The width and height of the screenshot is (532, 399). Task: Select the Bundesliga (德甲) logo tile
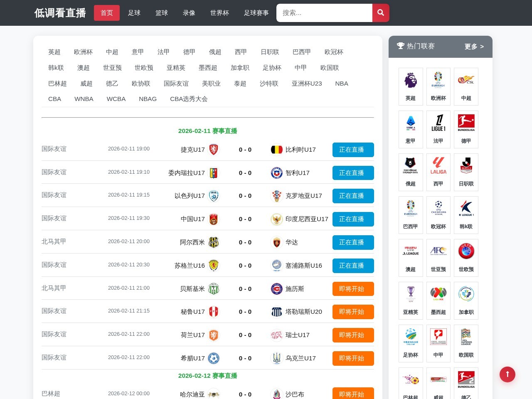tap(466, 129)
